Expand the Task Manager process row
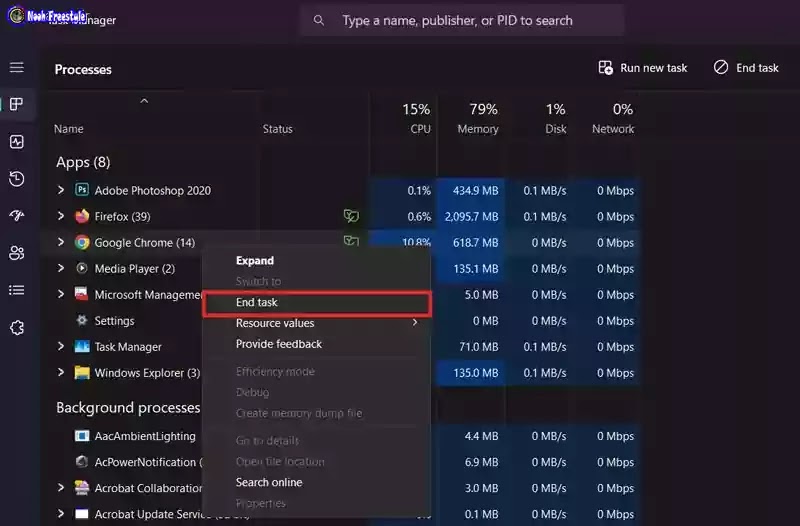 click(x=61, y=346)
